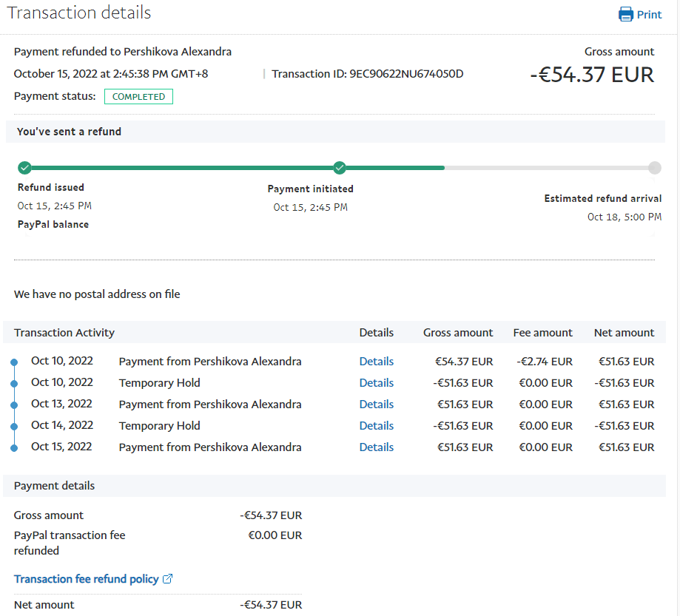Click the large -€54.37 EUR gross amount
Screen dimensions: 680x616
pyautogui.click(x=592, y=75)
